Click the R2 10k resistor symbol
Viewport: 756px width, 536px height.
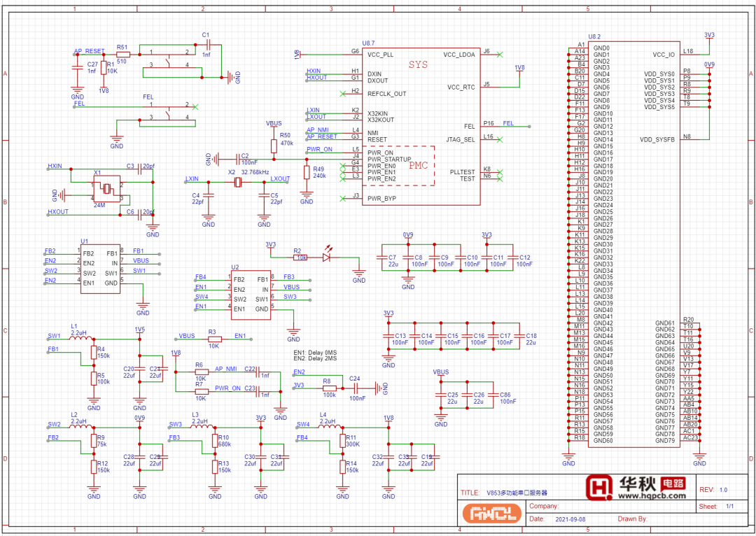coord(300,258)
